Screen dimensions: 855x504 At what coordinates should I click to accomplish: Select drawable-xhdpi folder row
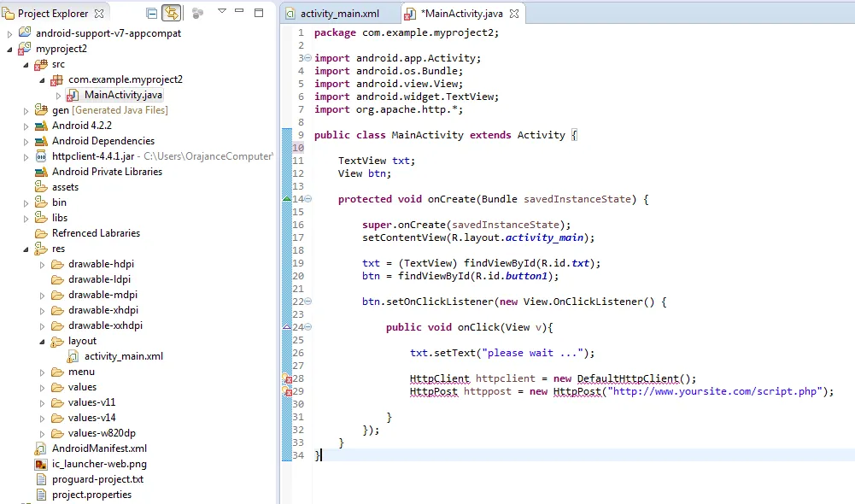103,310
